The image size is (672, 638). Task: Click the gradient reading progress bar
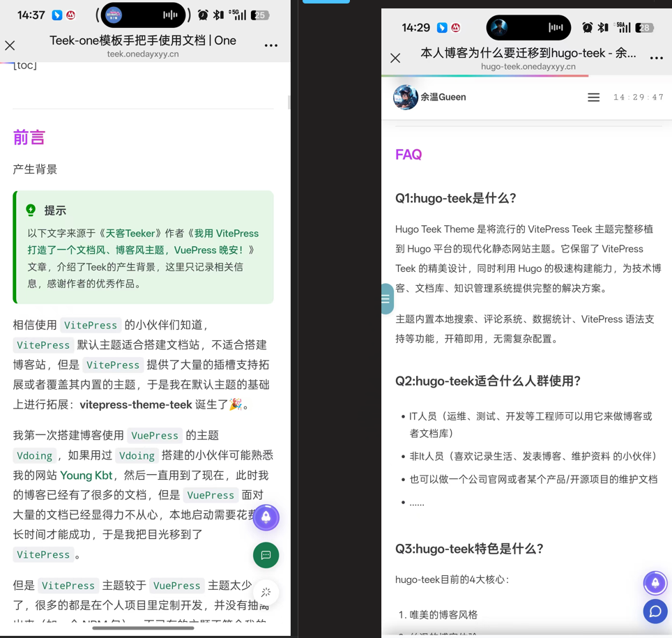click(488, 75)
